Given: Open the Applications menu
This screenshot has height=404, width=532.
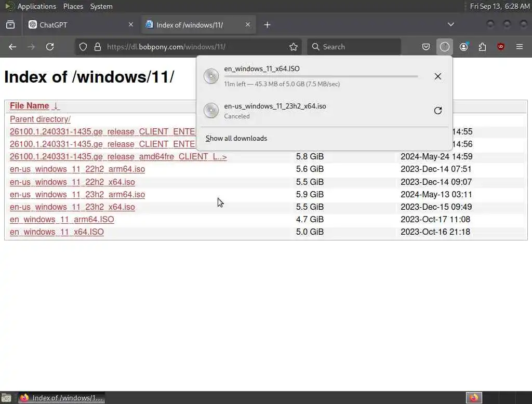Looking at the screenshot, I should pos(37,6).
